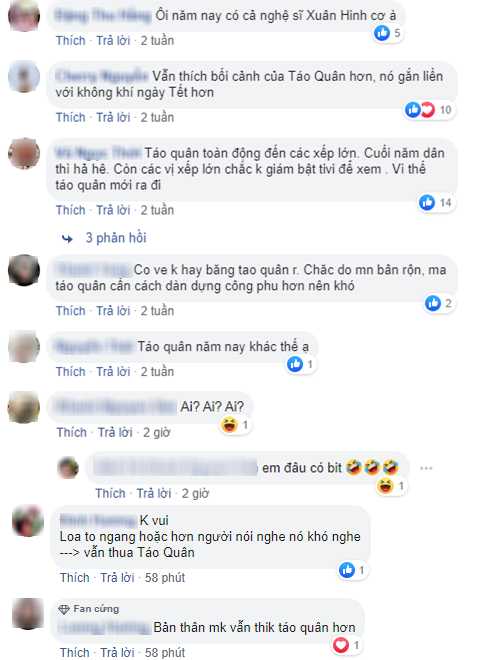
Task: Reply to the Co ve k hay comment
Action: 113,311
